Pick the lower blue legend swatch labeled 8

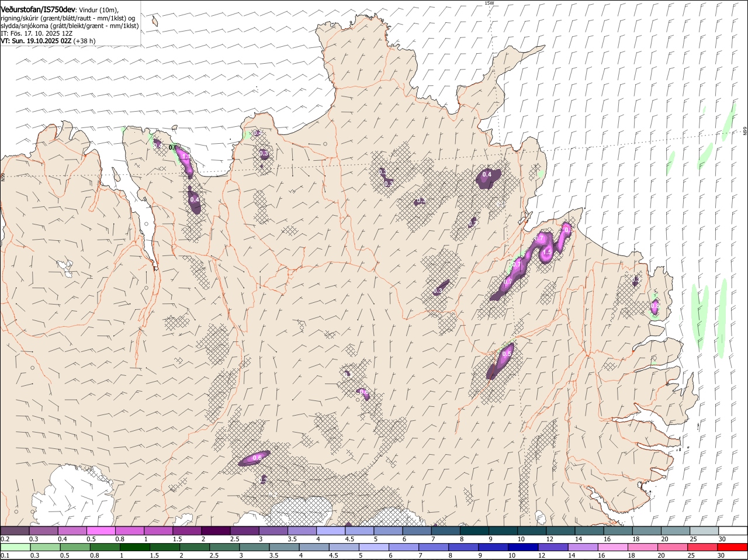tap(463, 547)
